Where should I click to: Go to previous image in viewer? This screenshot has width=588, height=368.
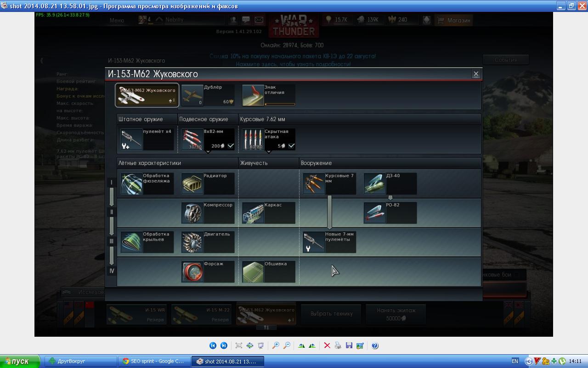(213, 346)
